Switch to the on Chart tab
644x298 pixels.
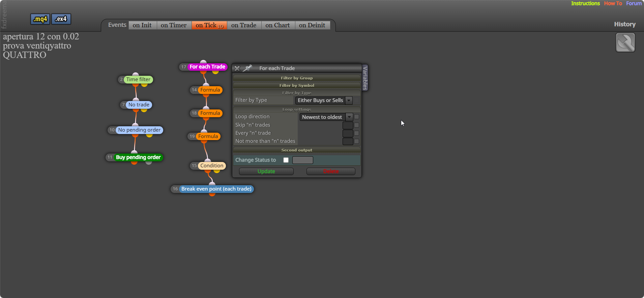(x=277, y=25)
